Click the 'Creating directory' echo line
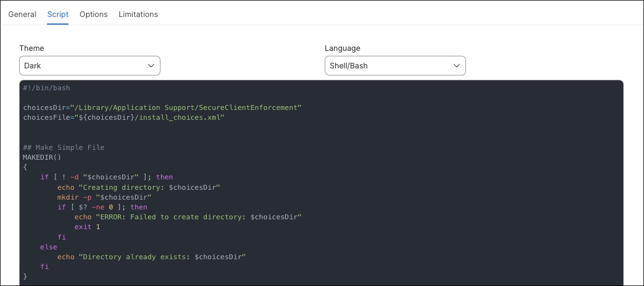The height and width of the screenshot is (286, 644). pyautogui.click(x=139, y=187)
